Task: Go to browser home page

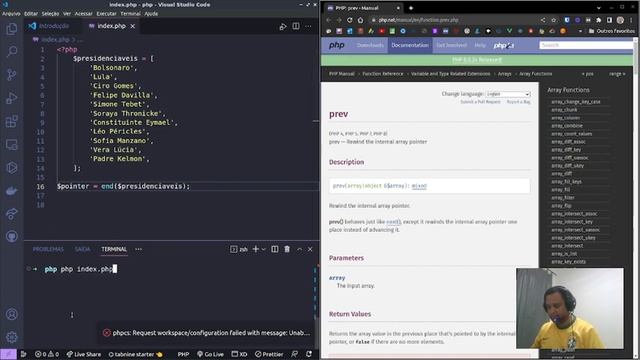Action: pos(360,20)
